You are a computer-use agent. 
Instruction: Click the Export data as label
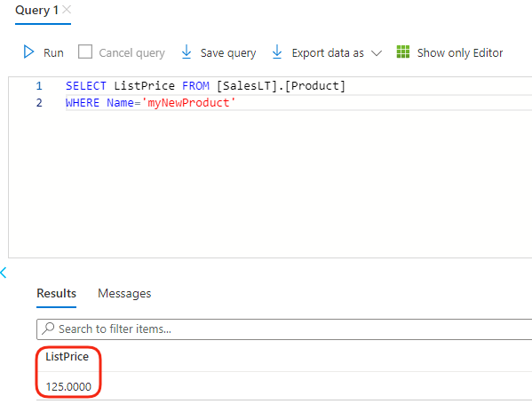(x=328, y=53)
